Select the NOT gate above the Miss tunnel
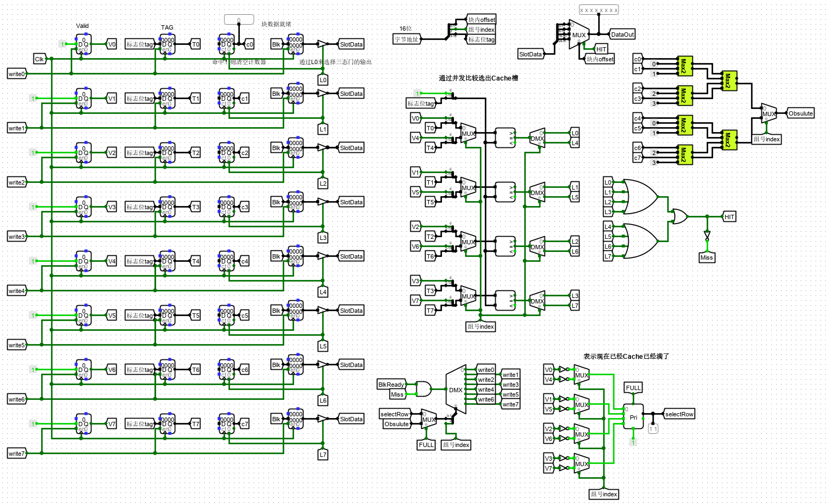826x504 pixels. (707, 236)
